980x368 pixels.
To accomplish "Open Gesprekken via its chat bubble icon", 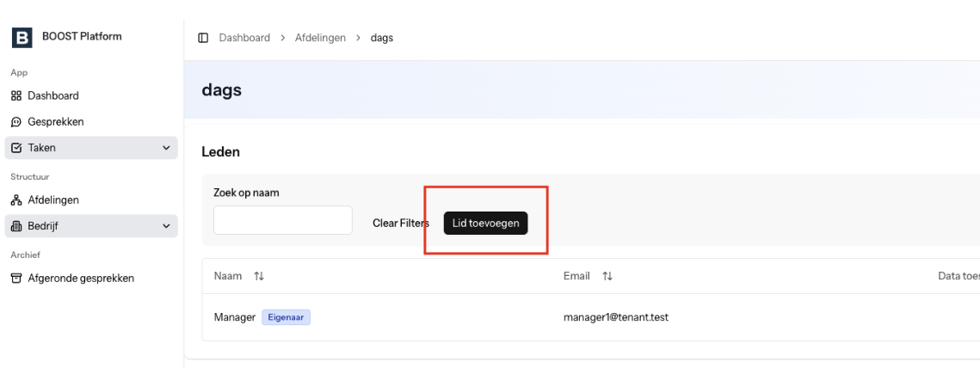I will [x=17, y=122].
